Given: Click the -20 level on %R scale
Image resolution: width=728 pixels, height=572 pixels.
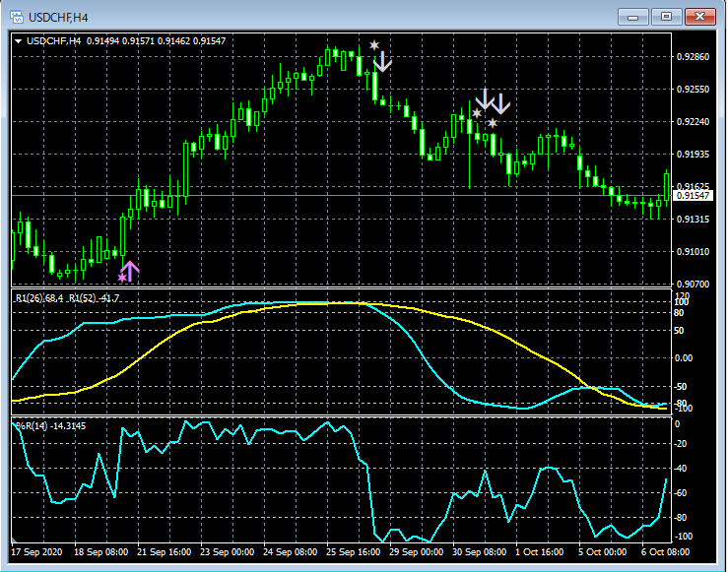Looking at the screenshot, I should [680, 444].
